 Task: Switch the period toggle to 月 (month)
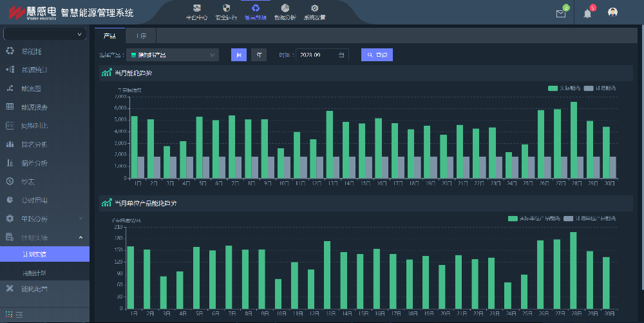pyautogui.click(x=238, y=55)
